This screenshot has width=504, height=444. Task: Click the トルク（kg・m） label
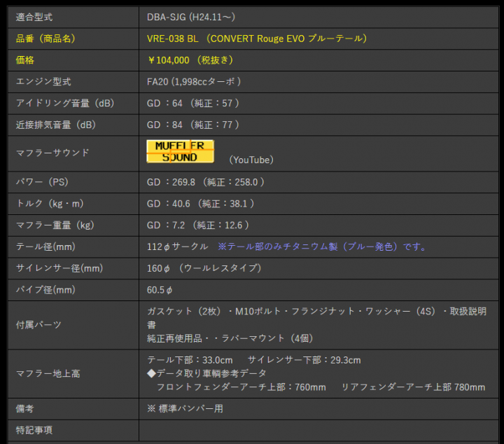50,204
